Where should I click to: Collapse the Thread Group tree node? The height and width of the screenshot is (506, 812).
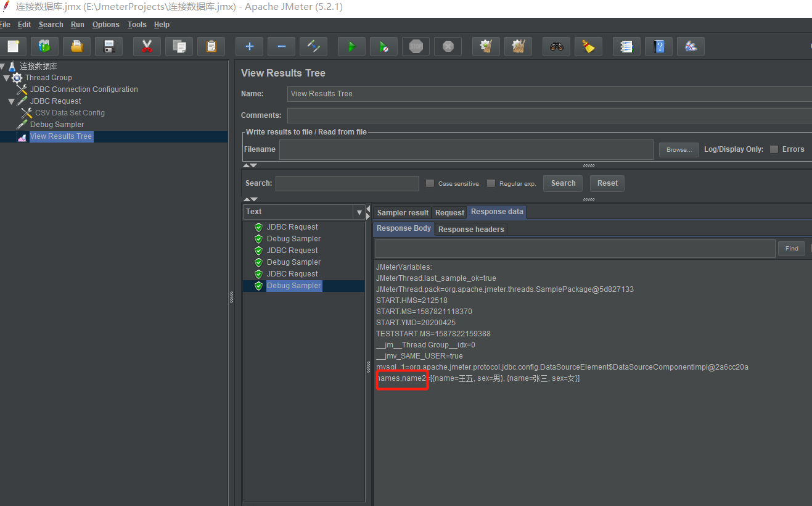(6, 78)
